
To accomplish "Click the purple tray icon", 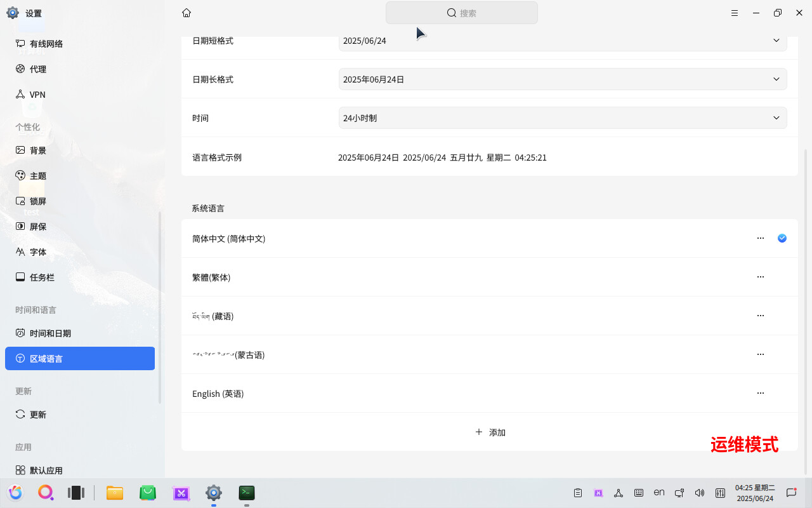I will point(598,493).
